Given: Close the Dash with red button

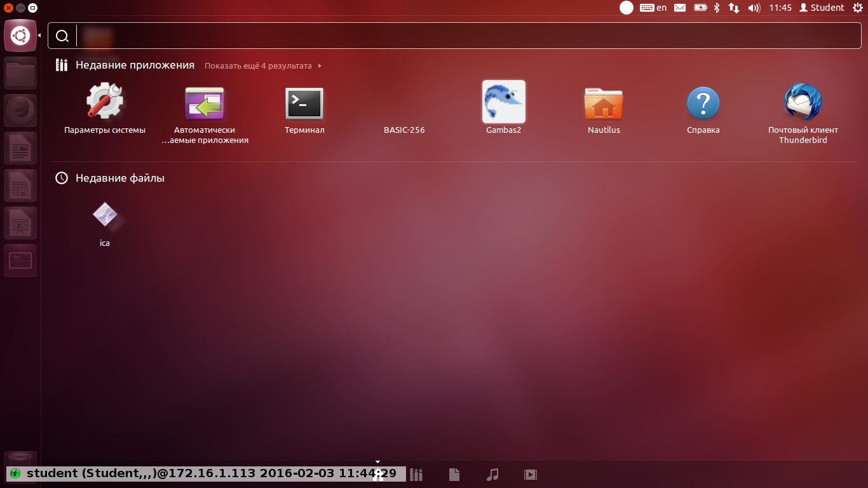Looking at the screenshot, I should pos(9,8).
